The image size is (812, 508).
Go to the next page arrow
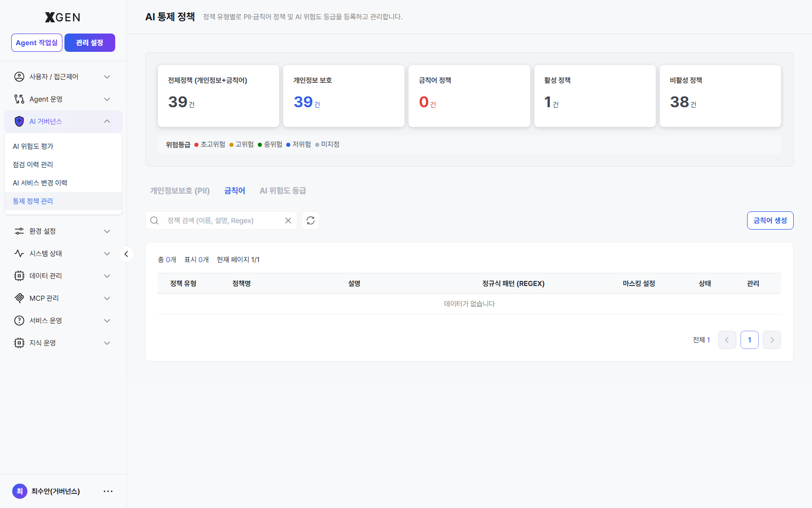[772, 340]
